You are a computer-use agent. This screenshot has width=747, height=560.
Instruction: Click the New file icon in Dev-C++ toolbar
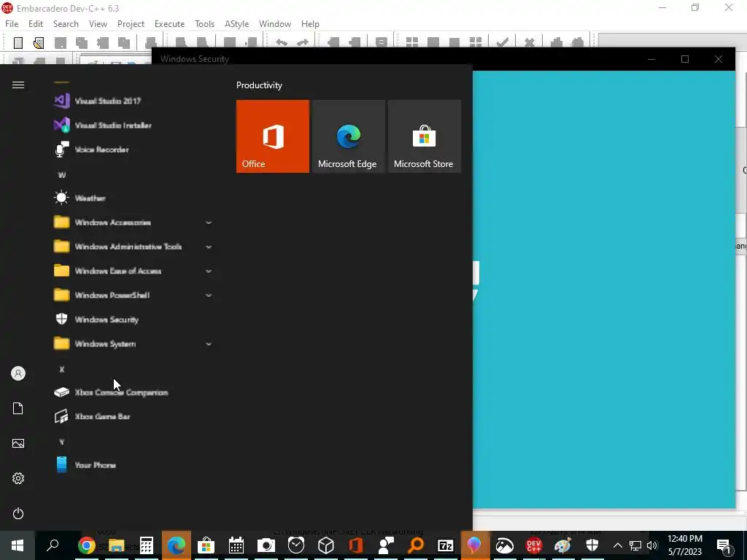[18, 43]
